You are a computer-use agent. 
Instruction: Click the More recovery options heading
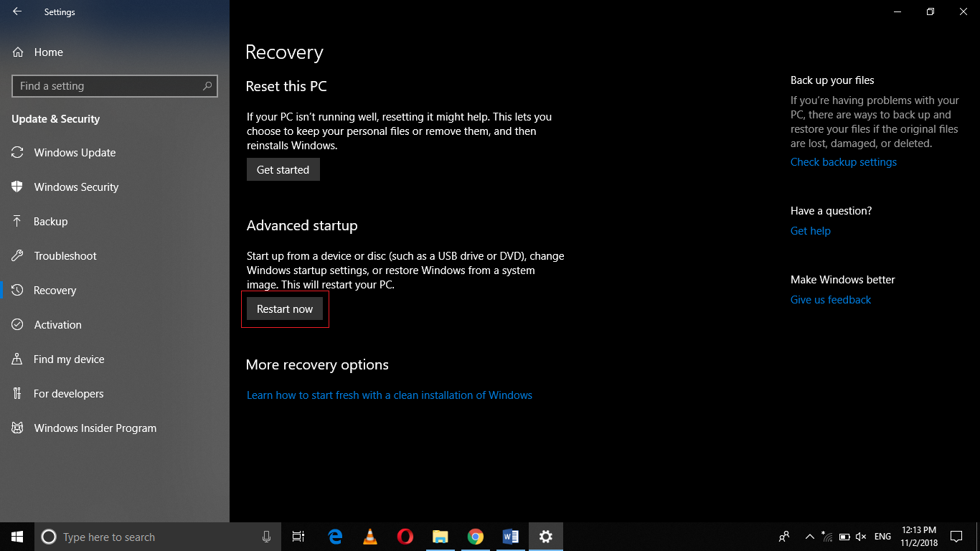coord(317,364)
